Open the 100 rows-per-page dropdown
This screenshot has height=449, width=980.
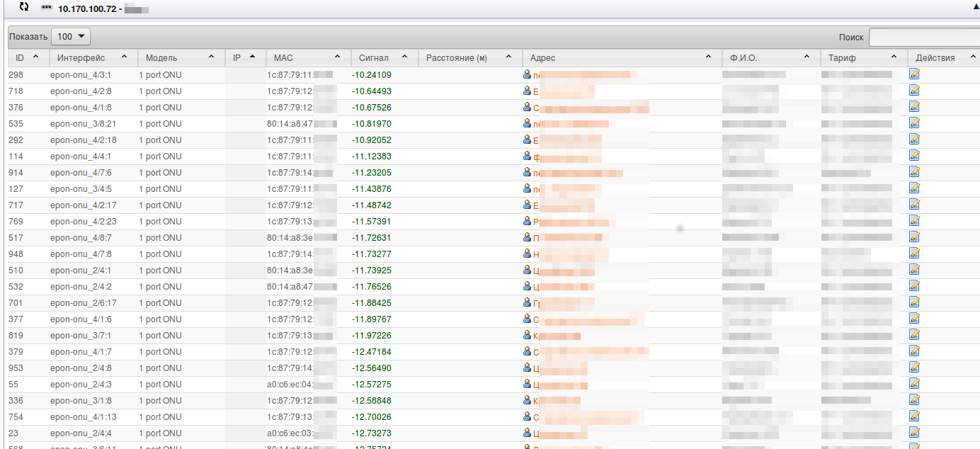pos(71,36)
